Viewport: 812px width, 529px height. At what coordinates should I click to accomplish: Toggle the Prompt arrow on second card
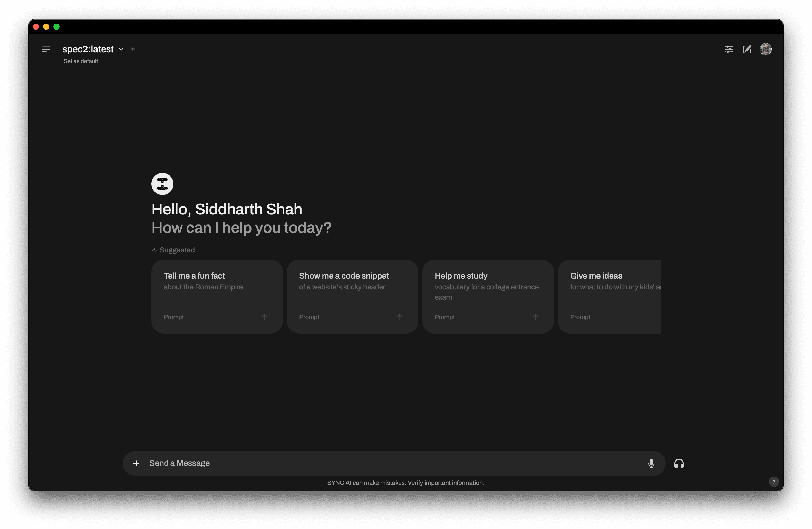(x=400, y=317)
